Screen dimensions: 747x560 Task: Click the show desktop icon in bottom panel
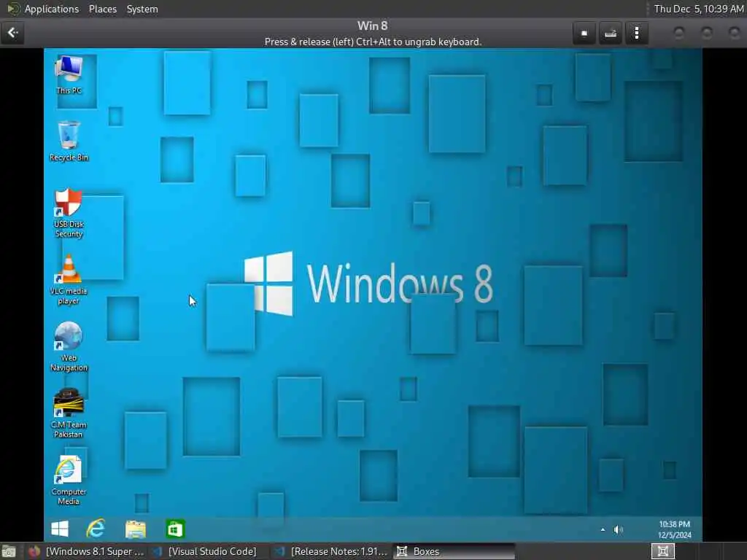point(9,551)
